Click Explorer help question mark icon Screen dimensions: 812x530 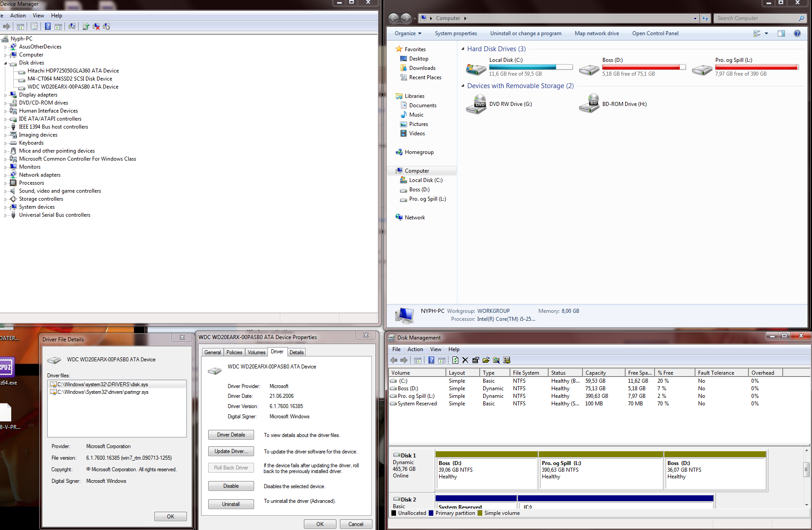(797, 33)
